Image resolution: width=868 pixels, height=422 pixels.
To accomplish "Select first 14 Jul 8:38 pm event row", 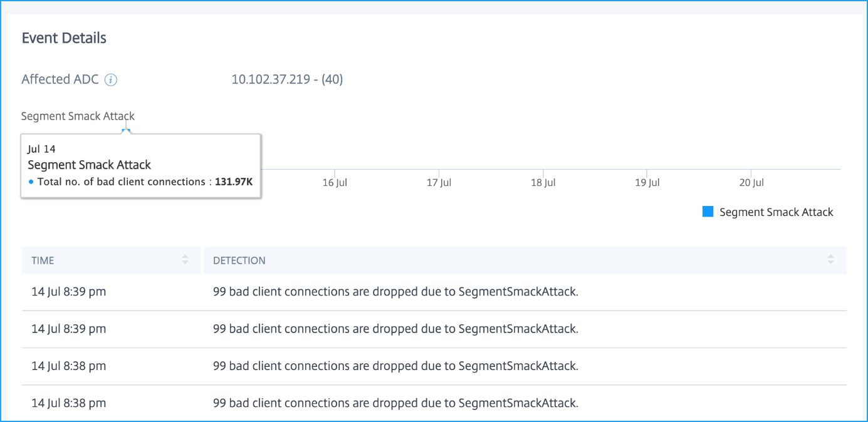I will pos(434,366).
